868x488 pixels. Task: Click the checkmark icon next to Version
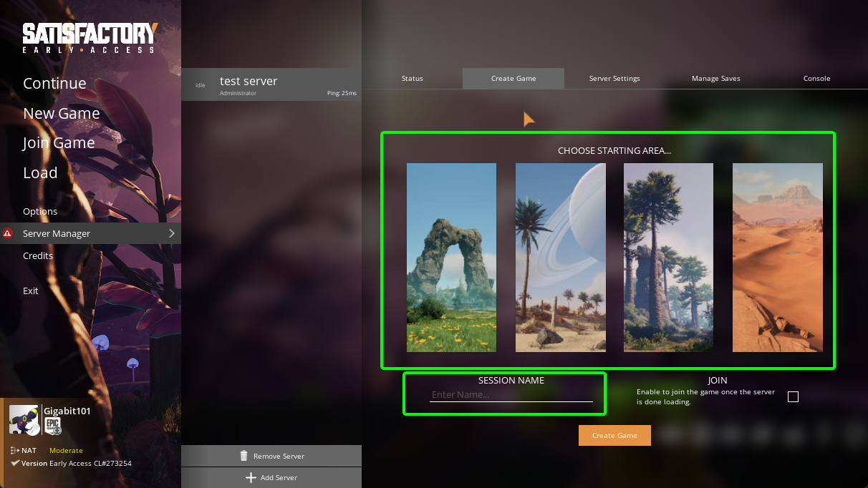tap(15, 463)
